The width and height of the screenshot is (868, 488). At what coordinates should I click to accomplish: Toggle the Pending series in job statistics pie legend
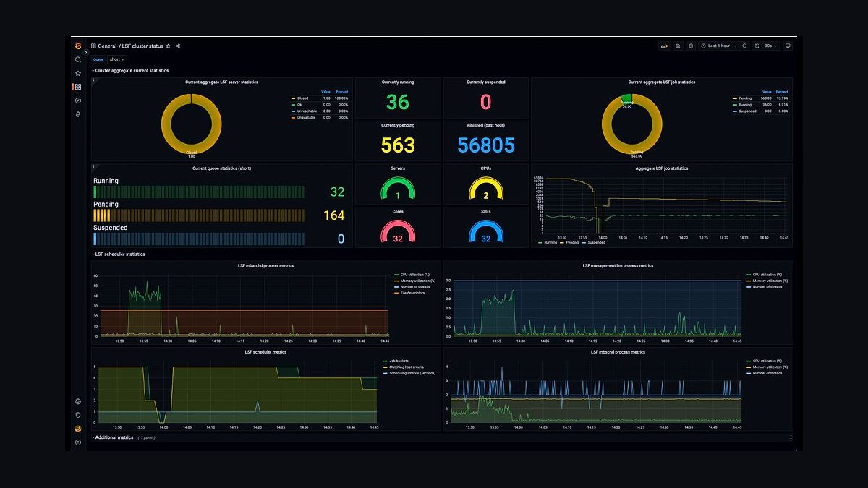(744, 98)
